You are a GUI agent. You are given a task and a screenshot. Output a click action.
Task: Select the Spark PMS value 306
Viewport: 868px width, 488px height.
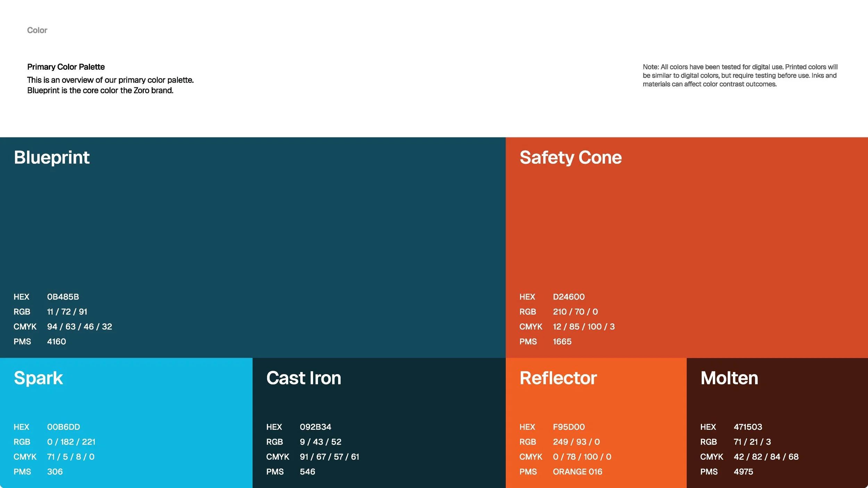pyautogui.click(x=55, y=472)
